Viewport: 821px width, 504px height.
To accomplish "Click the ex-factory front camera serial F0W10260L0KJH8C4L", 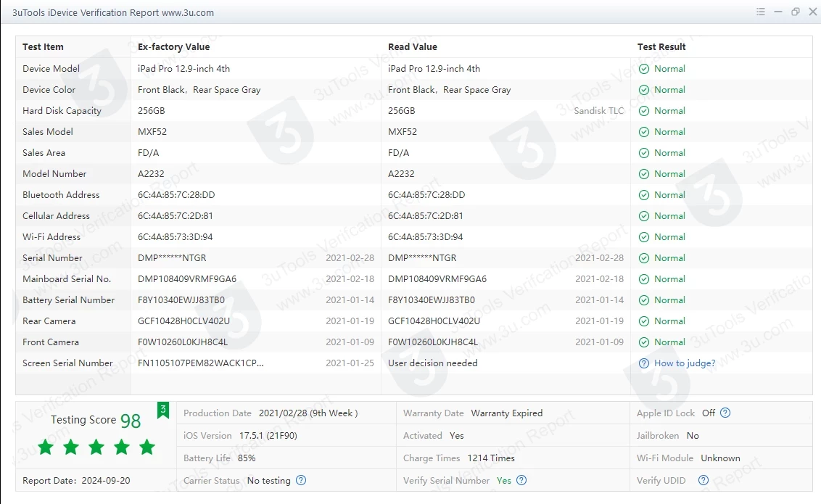I will click(183, 342).
